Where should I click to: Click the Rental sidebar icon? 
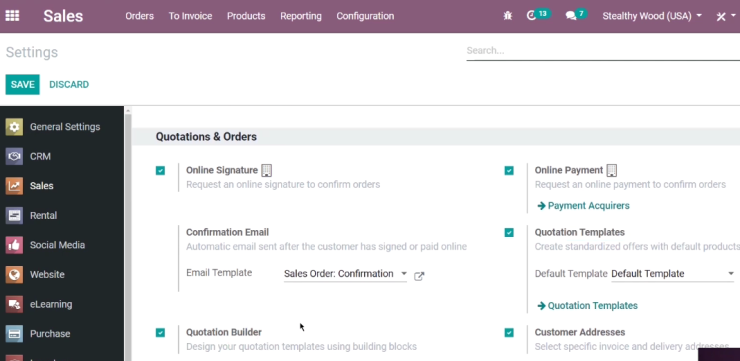14,216
